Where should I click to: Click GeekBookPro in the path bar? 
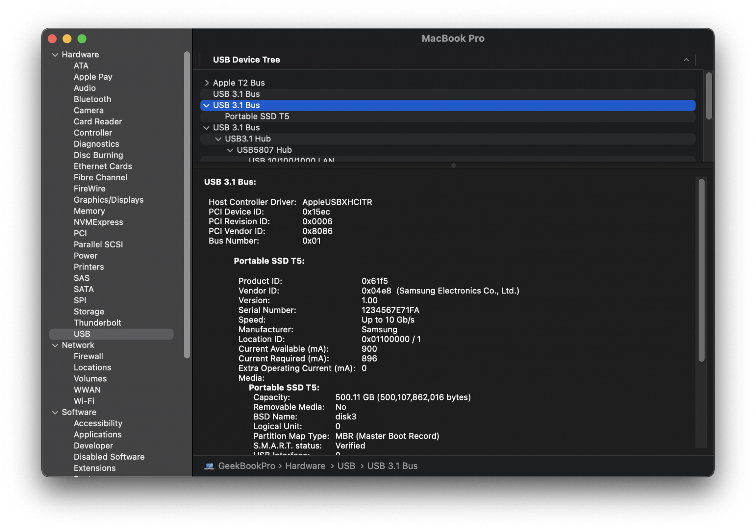(x=246, y=466)
